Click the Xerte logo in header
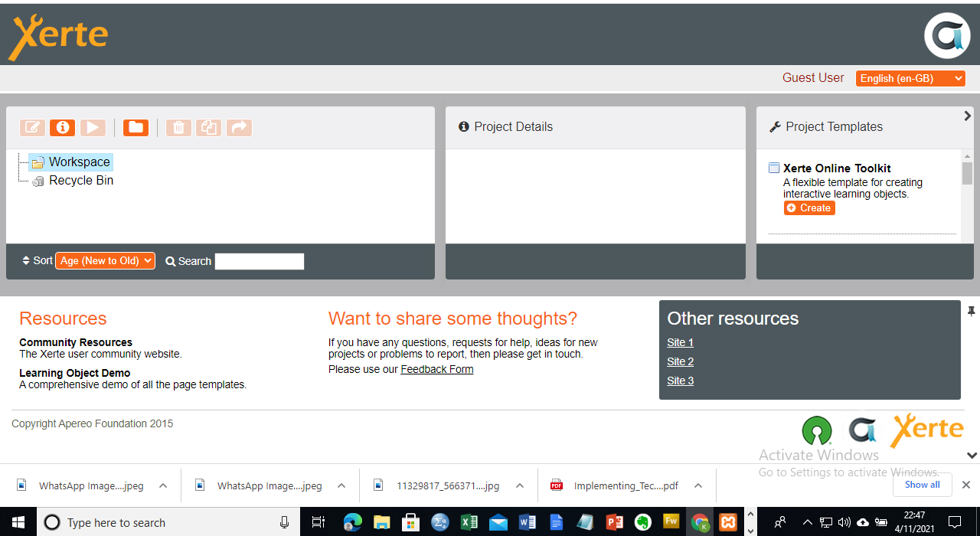 pyautogui.click(x=58, y=38)
